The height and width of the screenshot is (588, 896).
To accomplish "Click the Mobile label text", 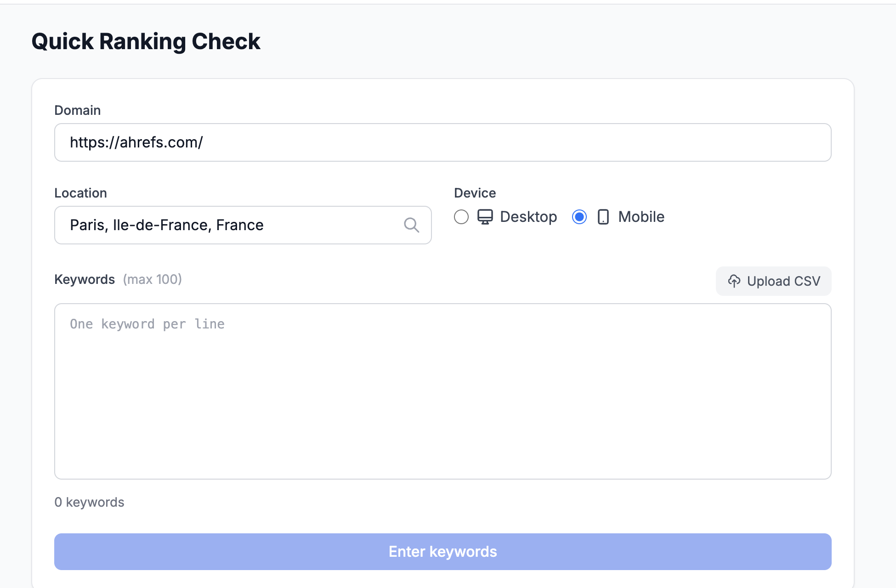I will point(641,216).
